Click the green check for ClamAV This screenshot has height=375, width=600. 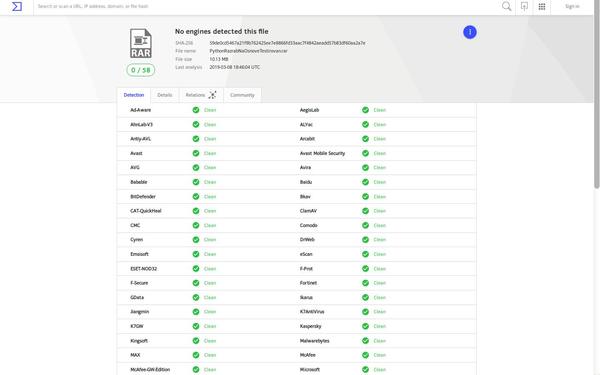[365, 211]
